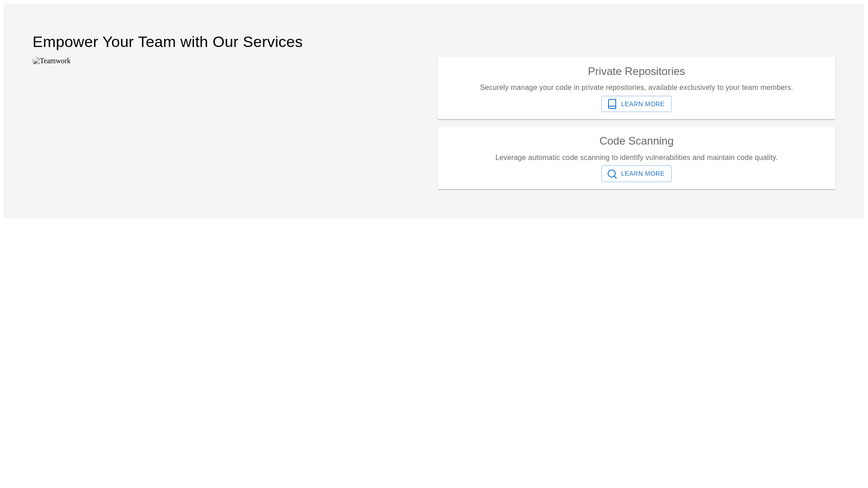Click 'LEARN MORE' text beside search icon
The width and height of the screenshot is (868, 488).
tap(642, 174)
